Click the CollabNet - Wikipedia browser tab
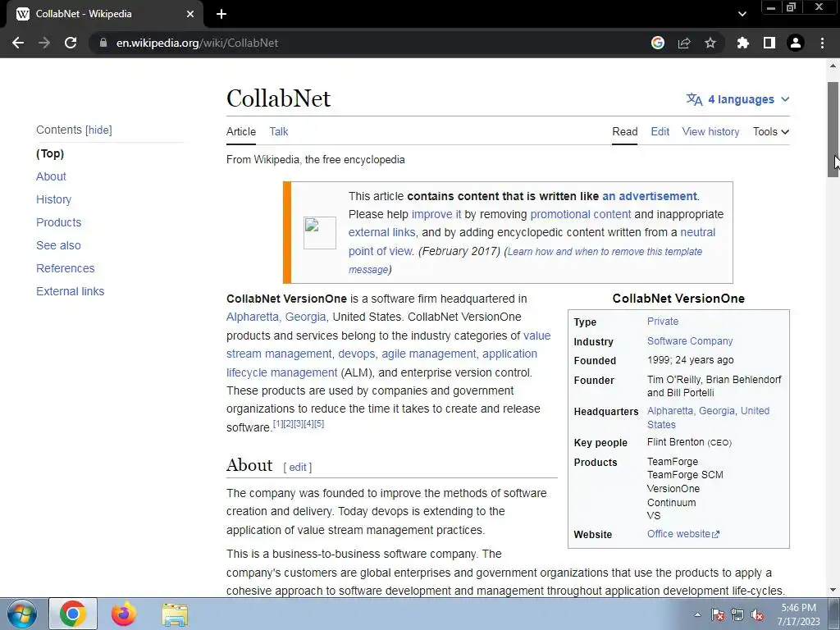Screen dimensions: 840x630 click(x=104, y=14)
